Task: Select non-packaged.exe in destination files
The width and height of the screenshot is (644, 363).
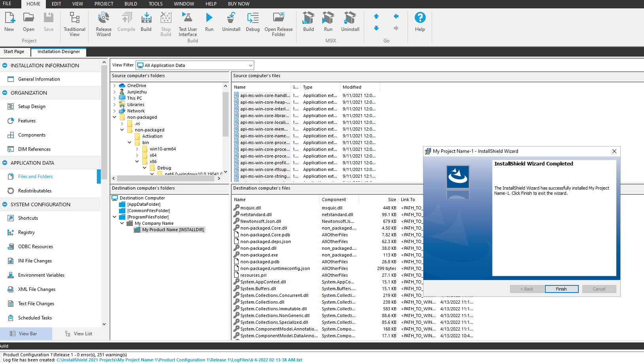Action: click(x=259, y=255)
